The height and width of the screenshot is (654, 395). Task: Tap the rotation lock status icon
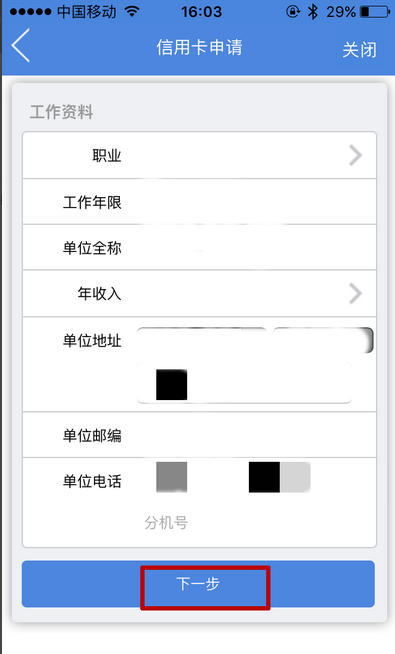point(293,12)
